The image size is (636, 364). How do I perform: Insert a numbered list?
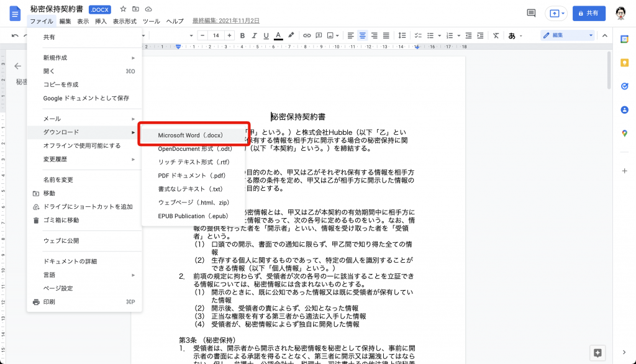point(450,35)
